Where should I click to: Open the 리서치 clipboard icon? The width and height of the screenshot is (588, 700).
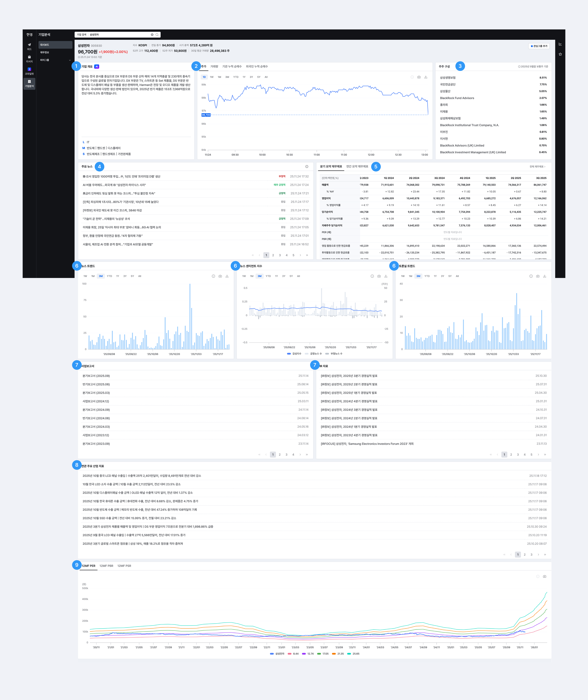coord(29,57)
